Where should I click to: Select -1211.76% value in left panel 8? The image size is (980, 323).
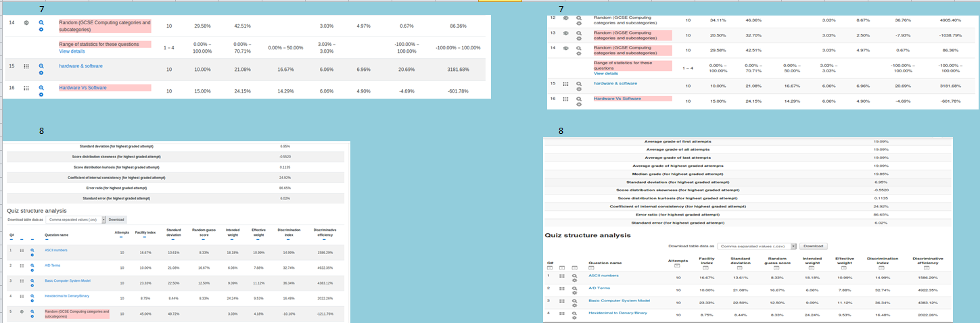point(325,314)
